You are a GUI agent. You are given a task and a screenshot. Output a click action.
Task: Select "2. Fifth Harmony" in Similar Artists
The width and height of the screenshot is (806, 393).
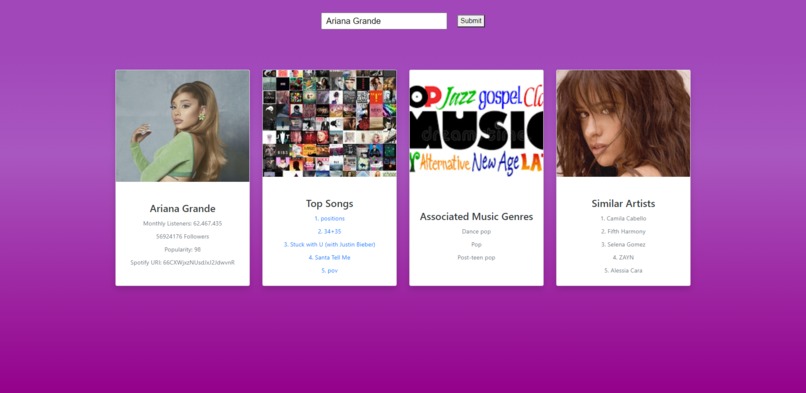point(623,232)
